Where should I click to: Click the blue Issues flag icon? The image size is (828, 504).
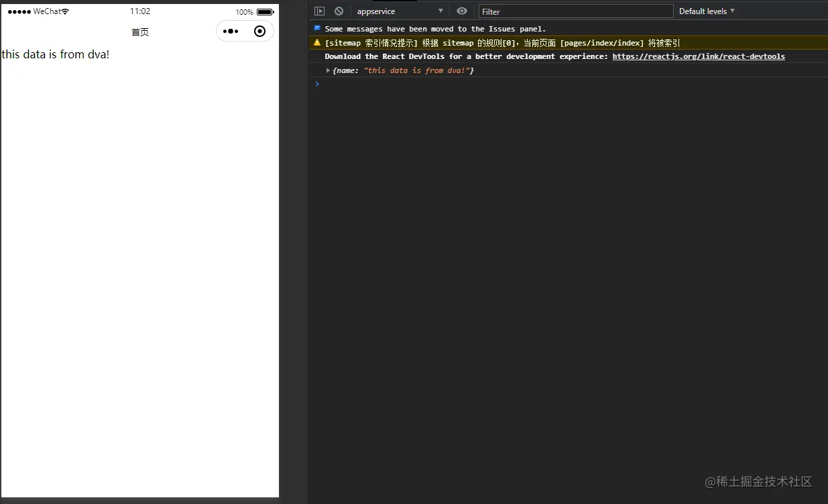(x=317, y=28)
